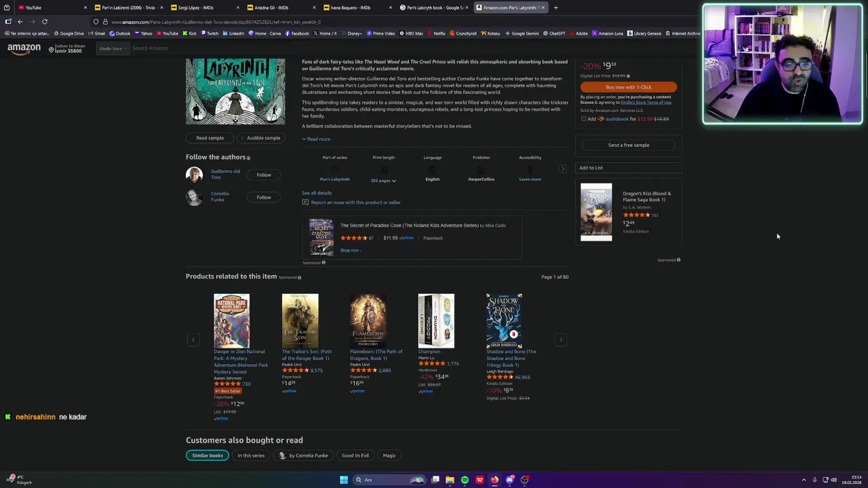Open File Explorer from taskbar

pyautogui.click(x=450, y=480)
